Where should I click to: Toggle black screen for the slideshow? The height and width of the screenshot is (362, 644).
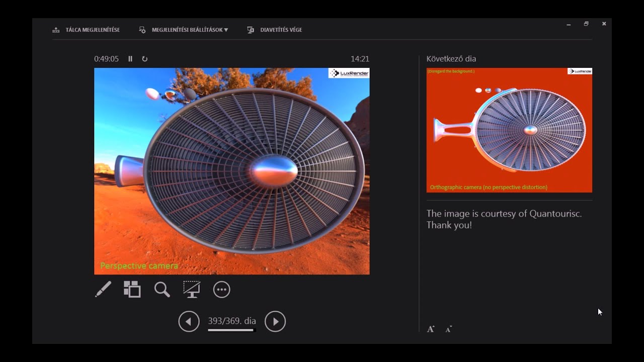tap(192, 289)
